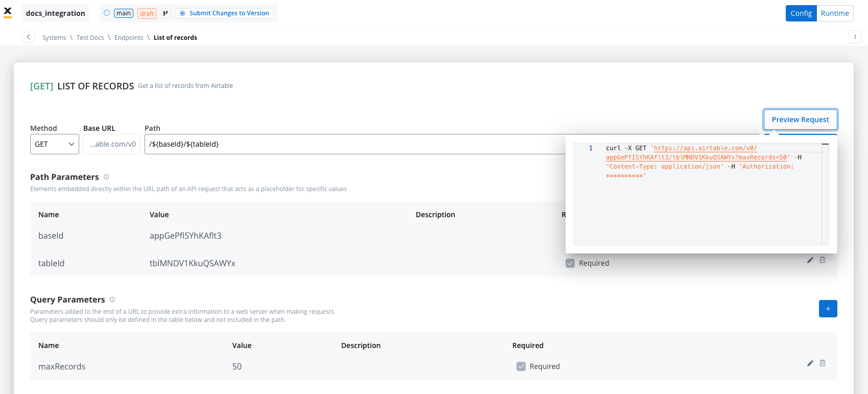Edit the maxRecords query parameter

[x=810, y=363]
